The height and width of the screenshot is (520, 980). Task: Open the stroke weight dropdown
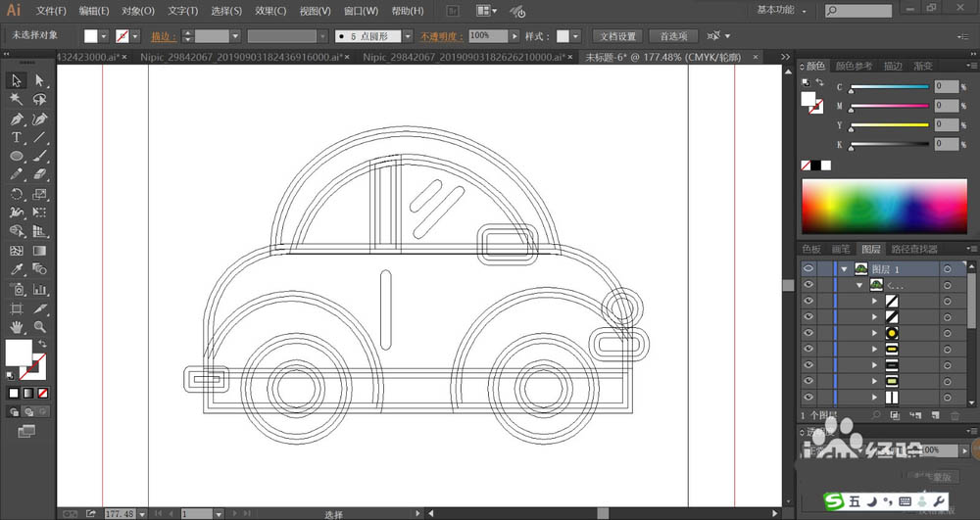point(235,36)
